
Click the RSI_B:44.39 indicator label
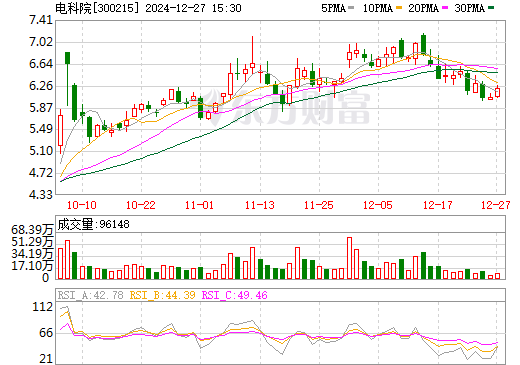coord(162,295)
